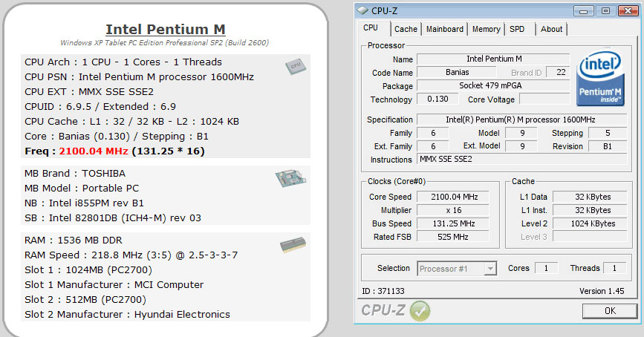Click the CPU-Z logo text at bottom
The image size is (644, 337).
(x=383, y=310)
